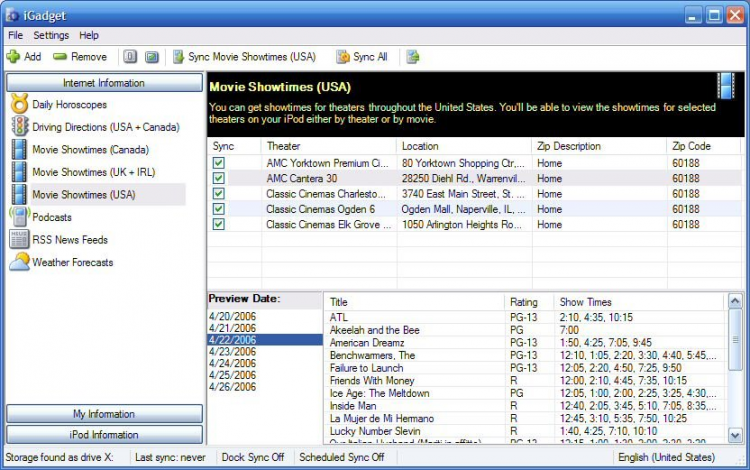The height and width of the screenshot is (470, 750).
Task: Open the File menu
Action: point(15,35)
